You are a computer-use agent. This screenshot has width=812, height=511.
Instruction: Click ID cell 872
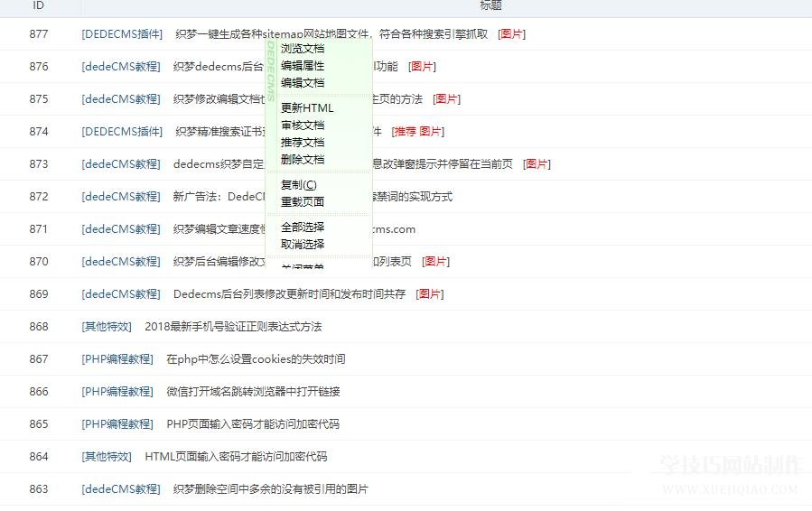pyautogui.click(x=39, y=197)
